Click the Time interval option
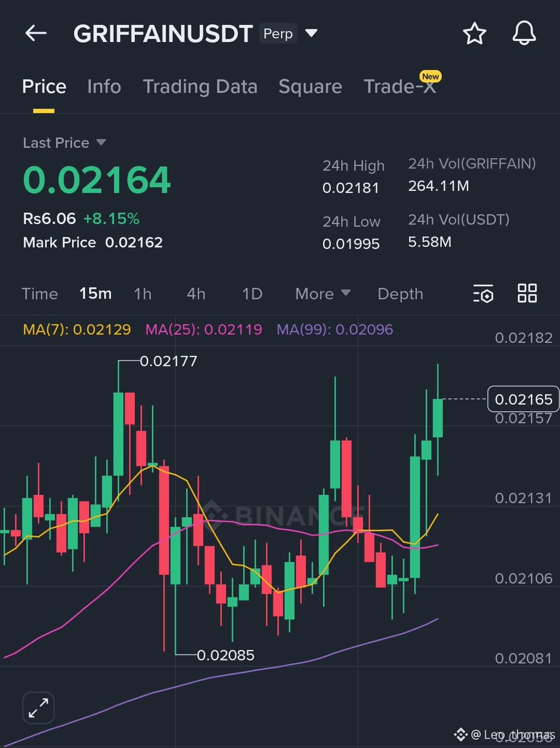The height and width of the screenshot is (748, 560). (39, 294)
